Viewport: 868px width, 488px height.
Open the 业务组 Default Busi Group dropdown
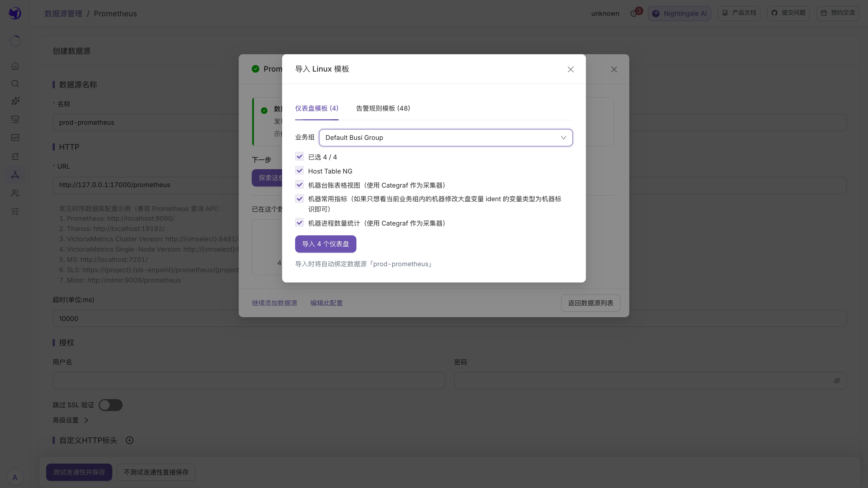click(446, 138)
